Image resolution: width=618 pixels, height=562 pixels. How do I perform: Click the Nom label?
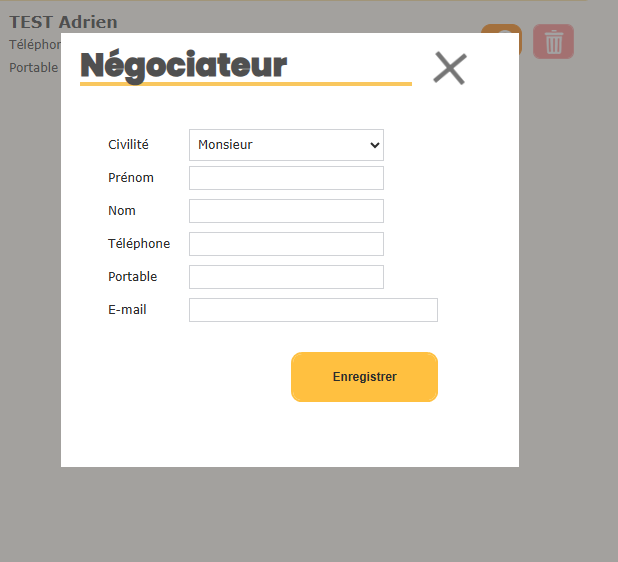click(122, 211)
